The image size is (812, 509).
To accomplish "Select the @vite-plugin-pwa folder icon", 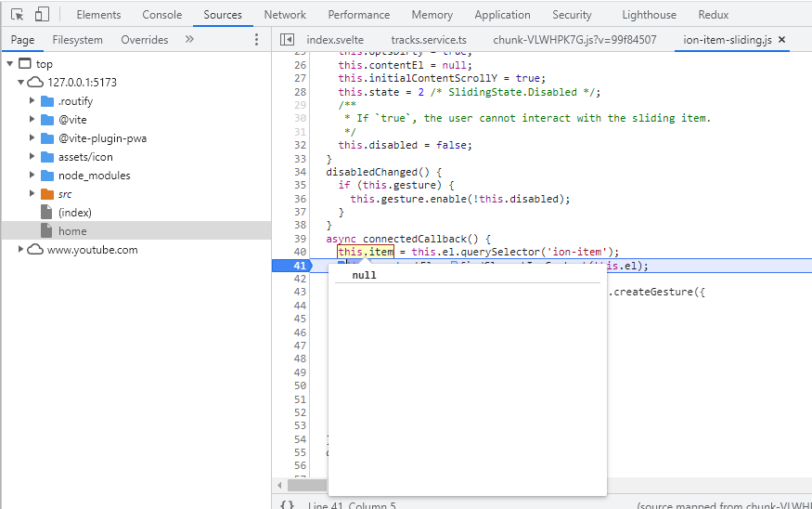I will click(x=47, y=138).
